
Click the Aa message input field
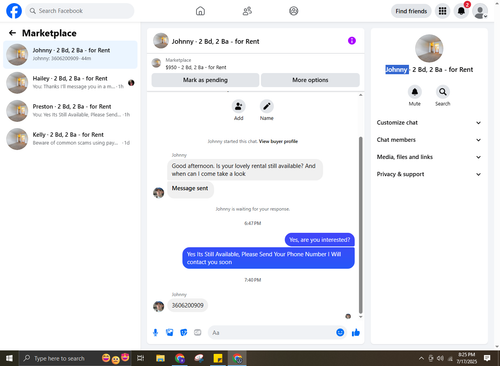tap(277, 332)
